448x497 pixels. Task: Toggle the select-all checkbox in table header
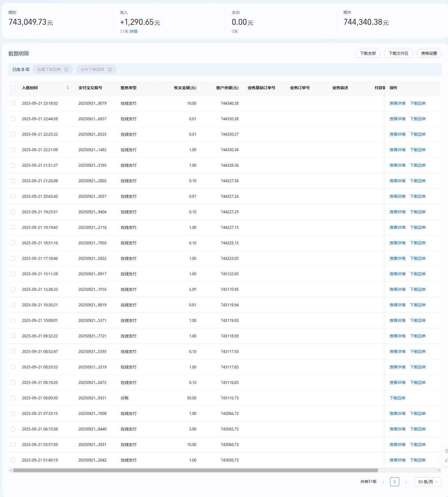[x=13, y=88]
